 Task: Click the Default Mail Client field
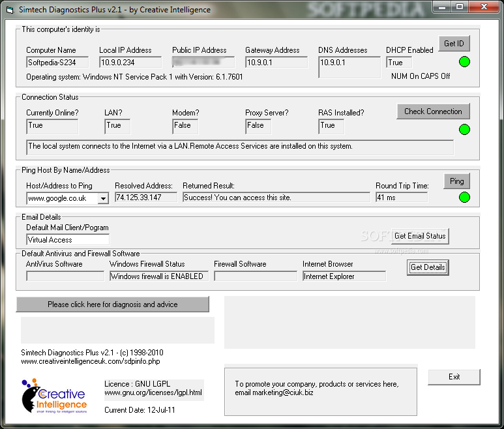(x=68, y=240)
